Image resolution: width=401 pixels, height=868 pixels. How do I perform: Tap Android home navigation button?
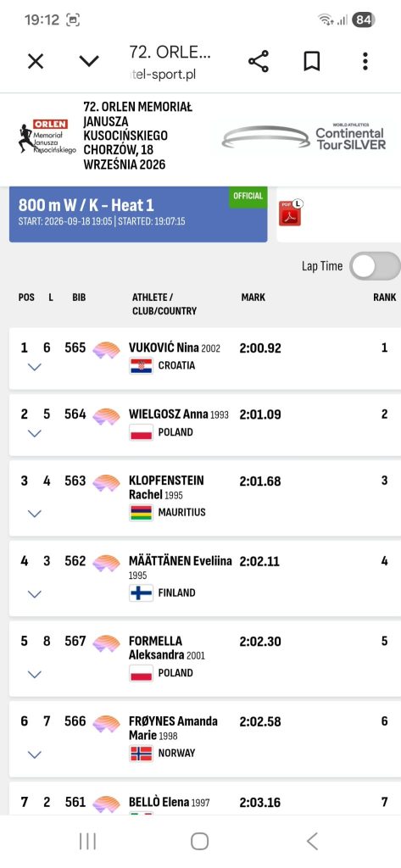click(x=199, y=842)
